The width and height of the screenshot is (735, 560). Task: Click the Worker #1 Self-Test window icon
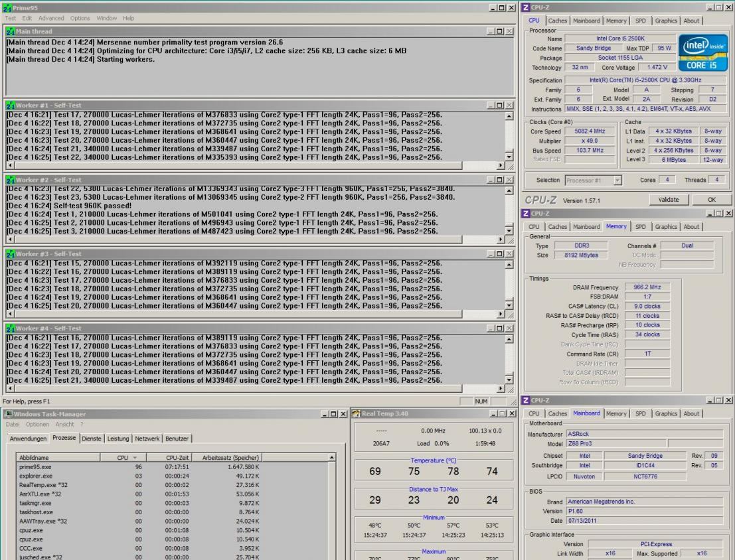pyautogui.click(x=9, y=105)
